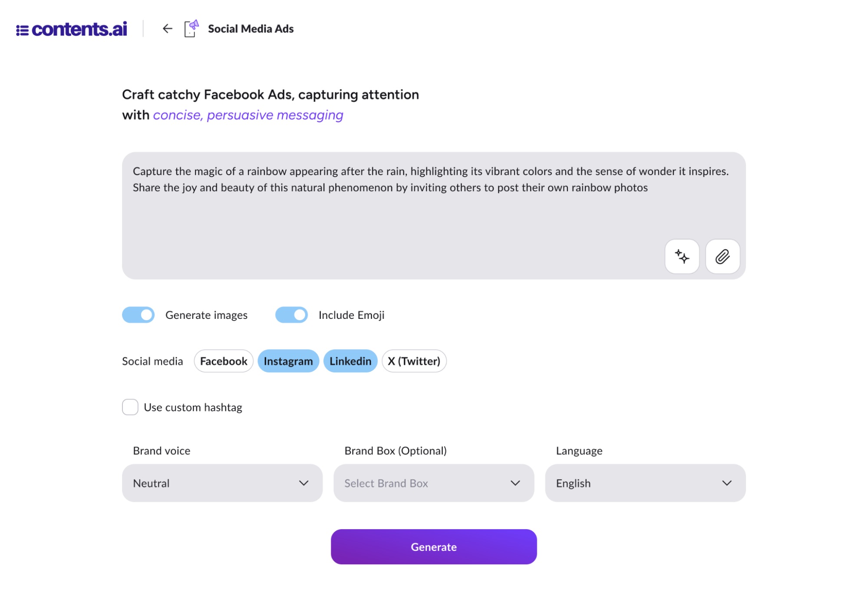
Task: Disable the Include Emoji toggle
Action: (291, 315)
